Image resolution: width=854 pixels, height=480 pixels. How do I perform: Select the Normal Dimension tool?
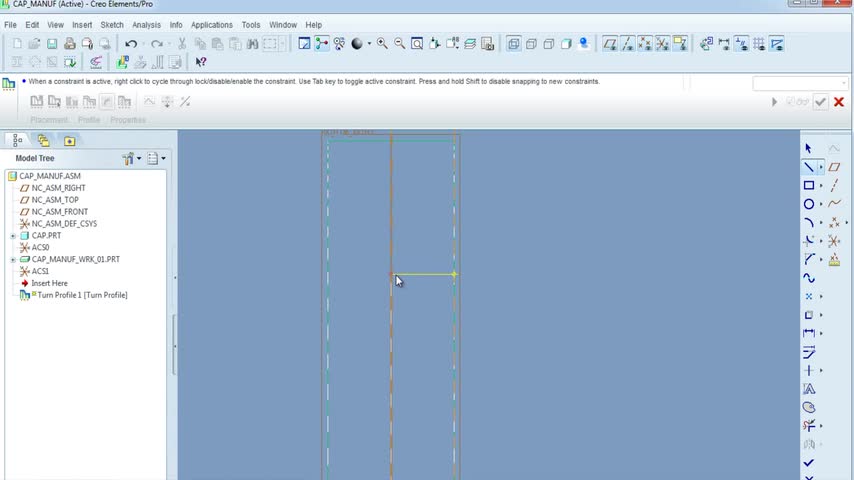click(809, 333)
